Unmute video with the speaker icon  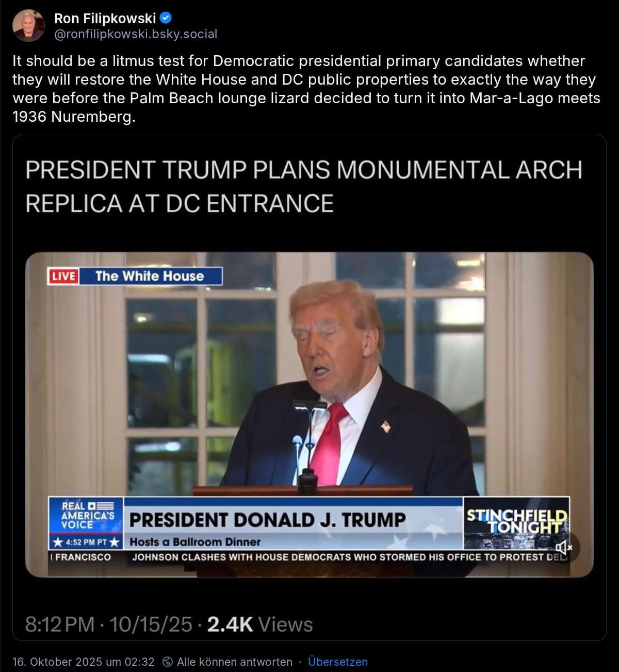click(x=563, y=547)
